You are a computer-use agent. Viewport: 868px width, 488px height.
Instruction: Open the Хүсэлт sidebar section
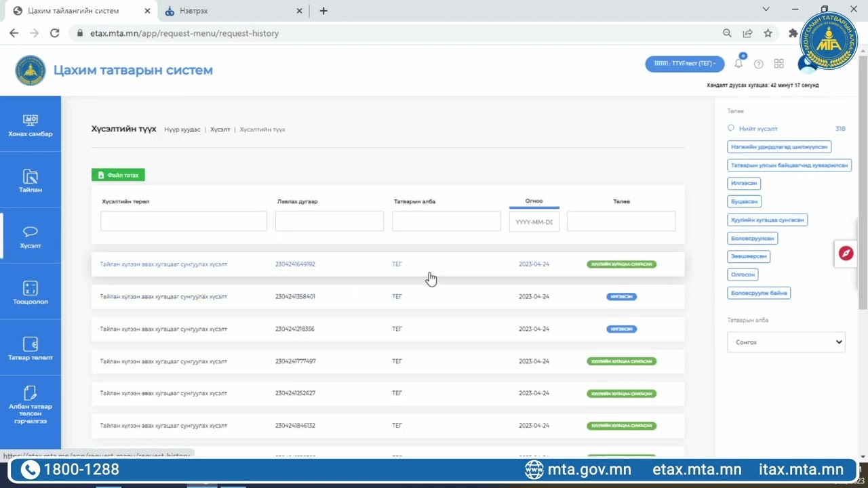tap(30, 237)
